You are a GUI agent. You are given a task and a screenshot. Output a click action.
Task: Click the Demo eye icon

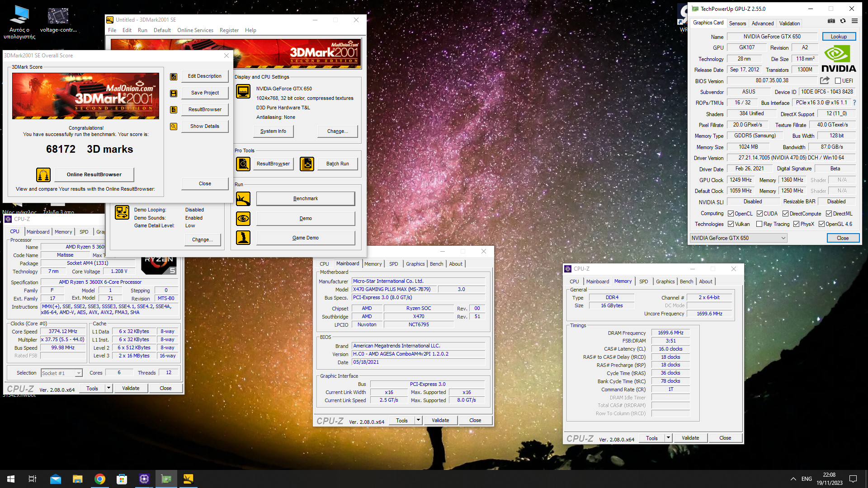pyautogui.click(x=243, y=219)
